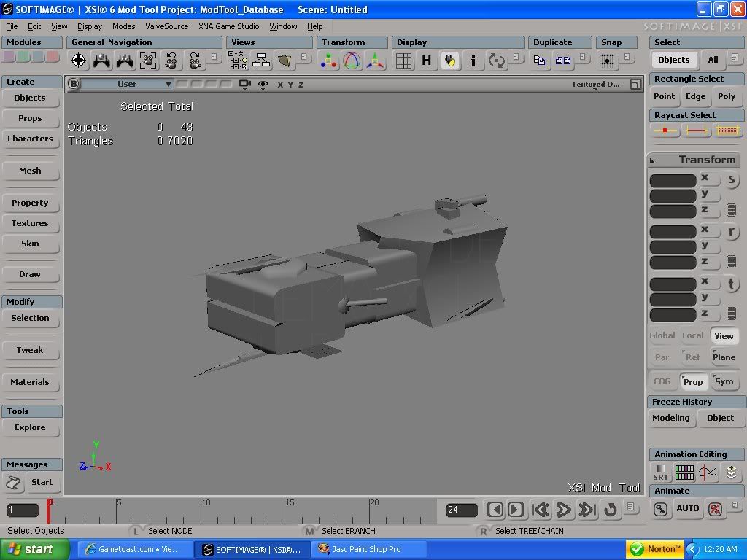Open the Raycast Select tool menu
This screenshot has width=747, height=560.
[697, 115]
